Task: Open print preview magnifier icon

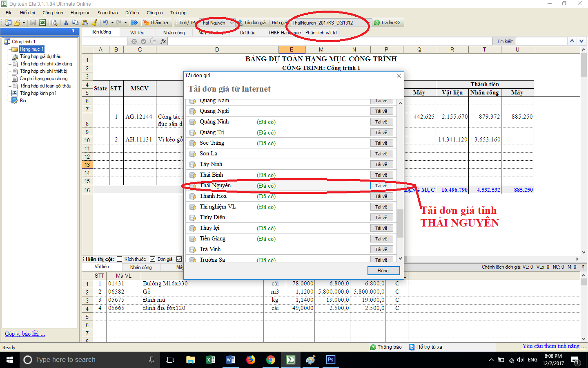Action: point(54,23)
